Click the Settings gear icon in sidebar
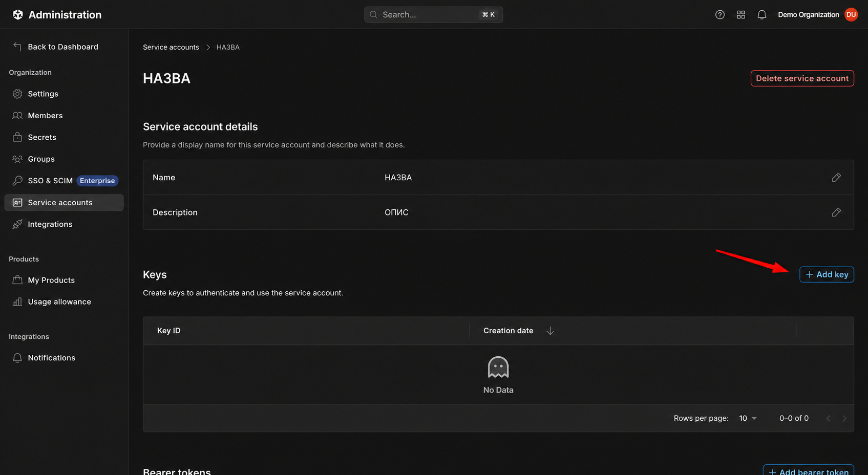Screen dimensions: 868x475 17,94
